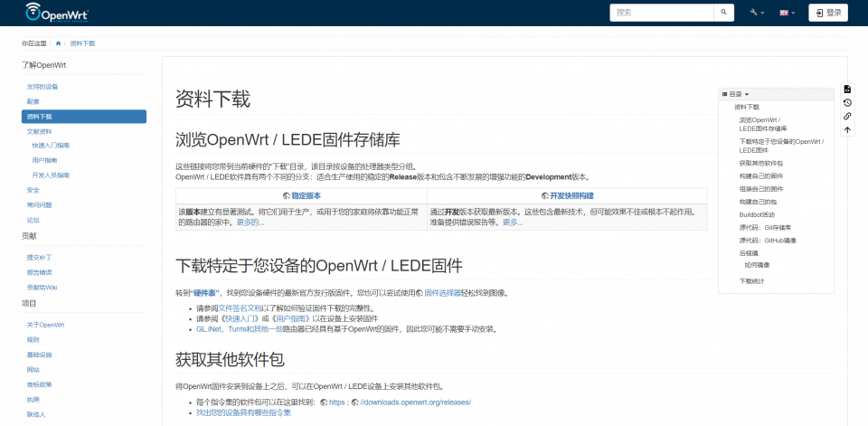Open the 稳定版本 stable release link
This screenshot has width=868, height=426.
[306, 195]
